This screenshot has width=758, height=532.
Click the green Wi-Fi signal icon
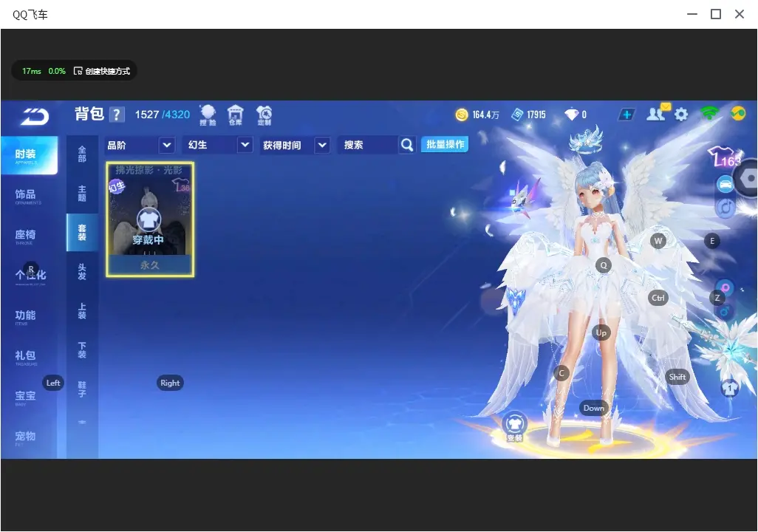[x=709, y=113]
